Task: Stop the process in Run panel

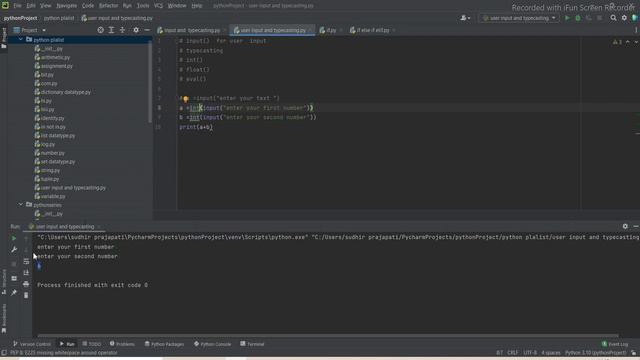Action: [14, 264]
